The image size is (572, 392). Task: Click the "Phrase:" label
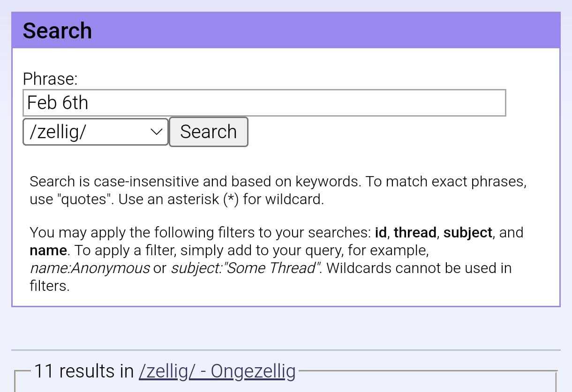50,79
